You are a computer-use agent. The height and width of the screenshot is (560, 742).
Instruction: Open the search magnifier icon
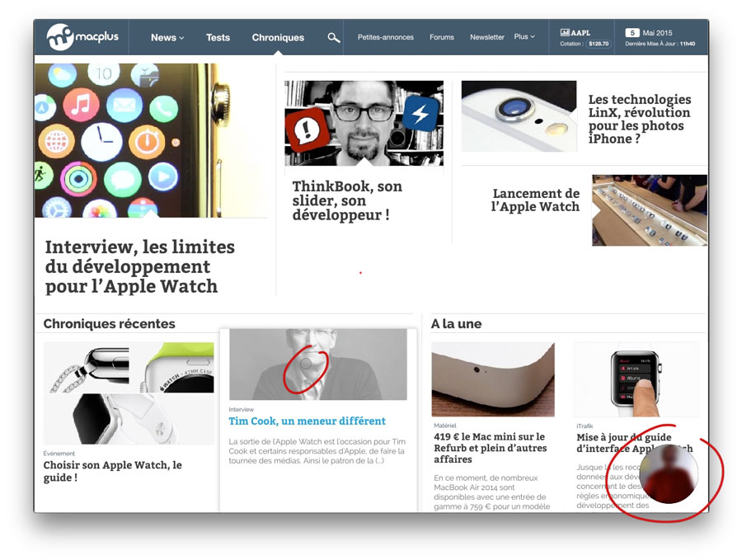334,37
